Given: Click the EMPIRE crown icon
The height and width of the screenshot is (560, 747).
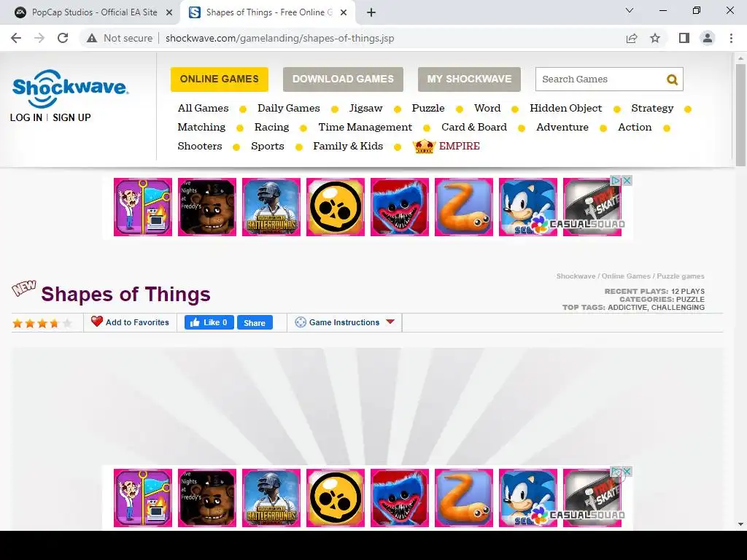Looking at the screenshot, I should pos(424,146).
